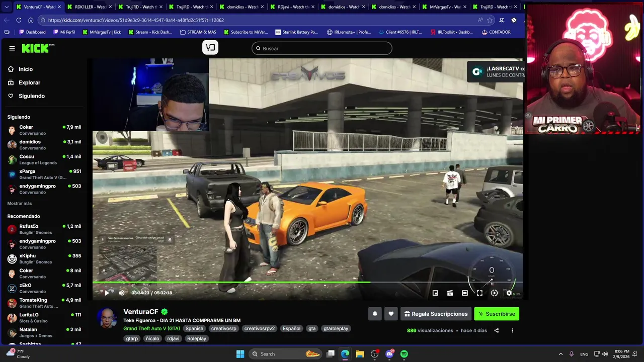Open TomateKing recommended channel
Image resolution: width=644 pixels, height=362 pixels.
(x=44, y=303)
